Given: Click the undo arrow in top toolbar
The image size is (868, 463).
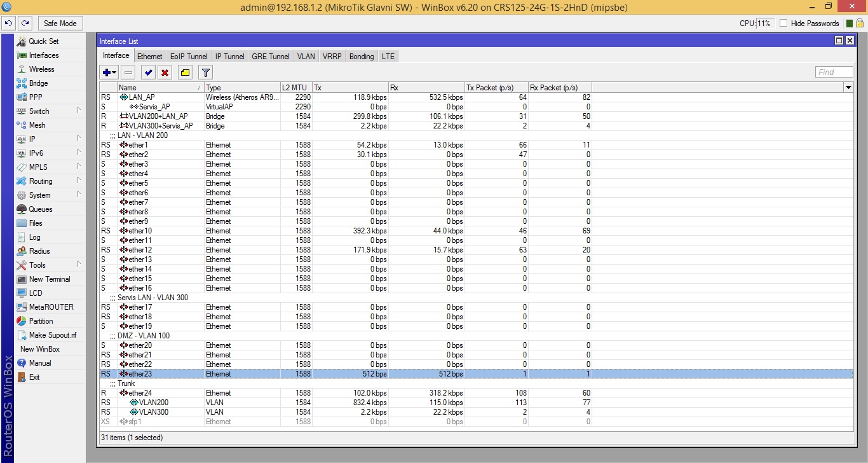Looking at the screenshot, I should coord(8,23).
